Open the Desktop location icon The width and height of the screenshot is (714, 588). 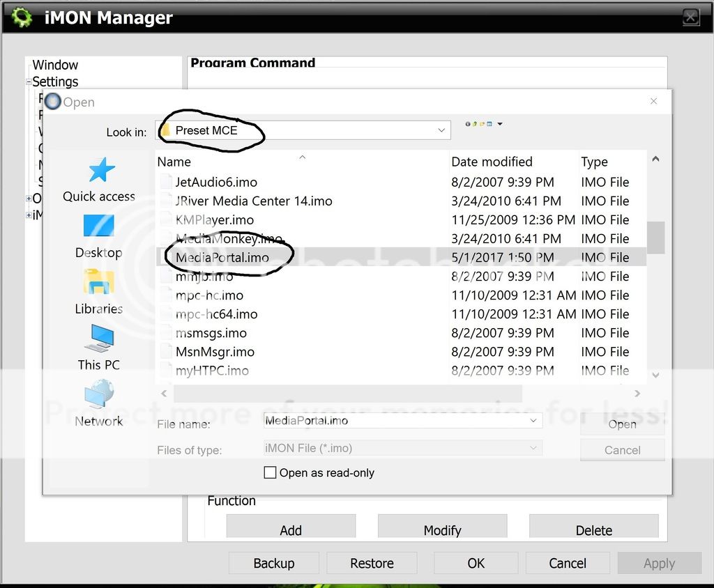click(x=98, y=226)
